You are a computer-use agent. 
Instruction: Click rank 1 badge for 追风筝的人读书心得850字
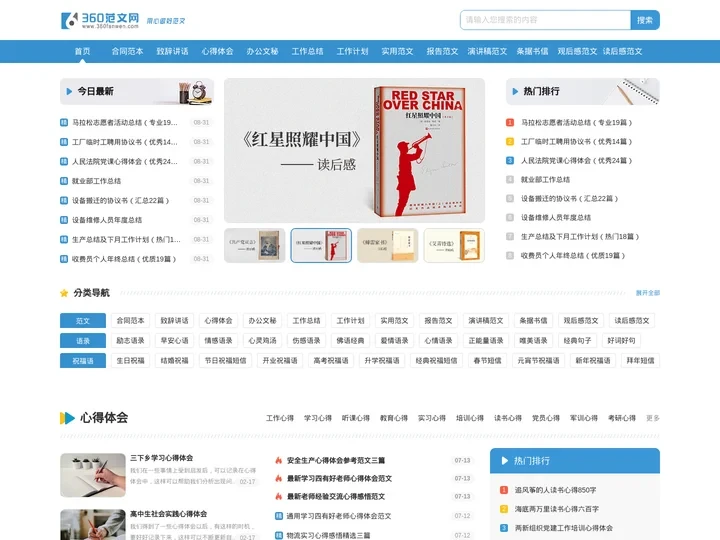coord(504,490)
